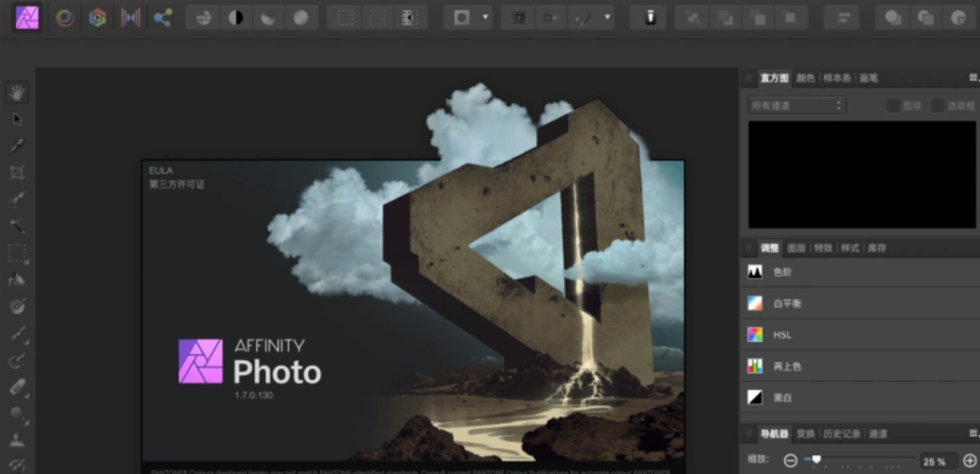Enable the 选取框 checkbox
Viewport: 980px width, 474px height.
coord(938,106)
